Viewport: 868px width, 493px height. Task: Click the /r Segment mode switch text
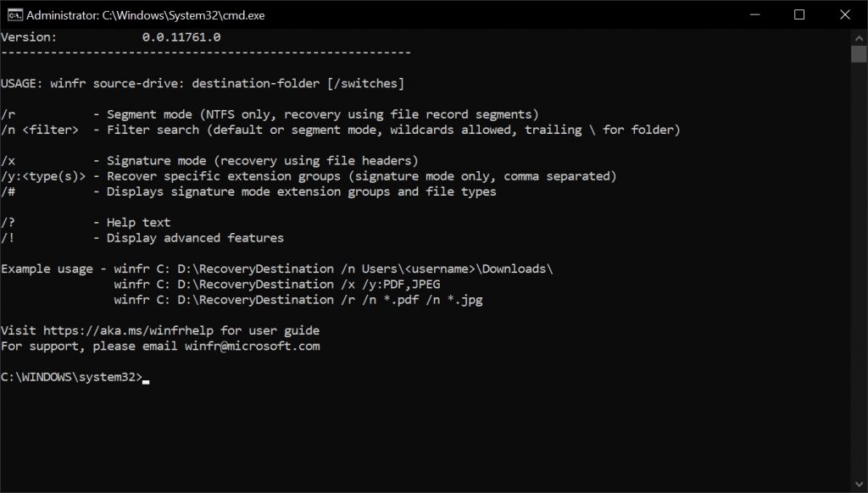(8, 114)
